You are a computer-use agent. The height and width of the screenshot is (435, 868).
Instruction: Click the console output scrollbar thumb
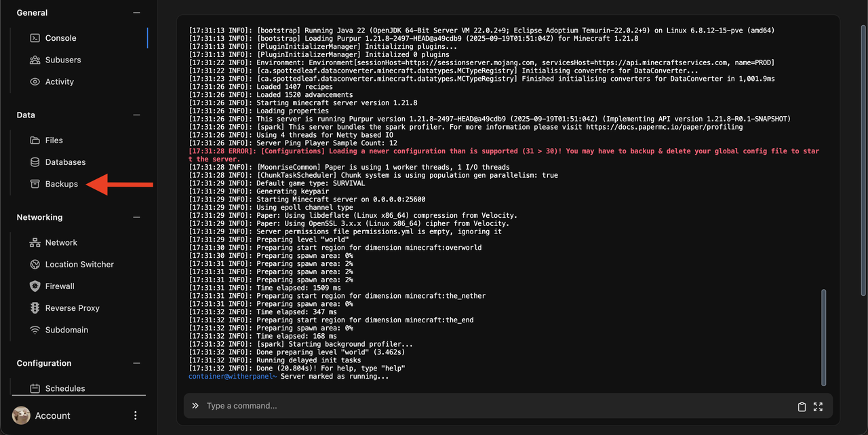tap(824, 338)
